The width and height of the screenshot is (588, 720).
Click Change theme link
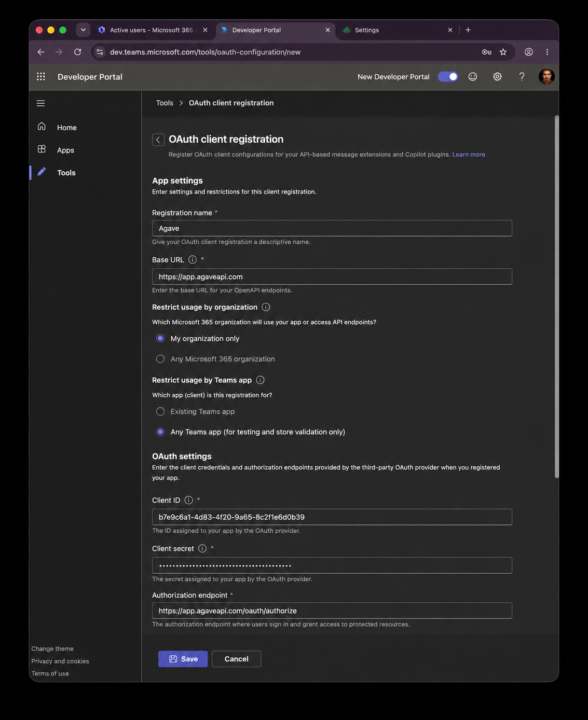[x=52, y=648]
